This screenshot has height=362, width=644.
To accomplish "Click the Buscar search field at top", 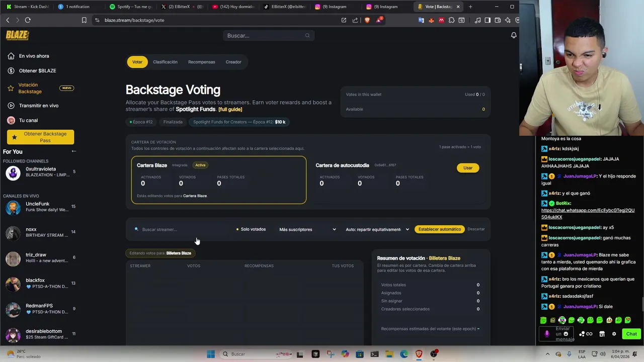I will click(269, 36).
